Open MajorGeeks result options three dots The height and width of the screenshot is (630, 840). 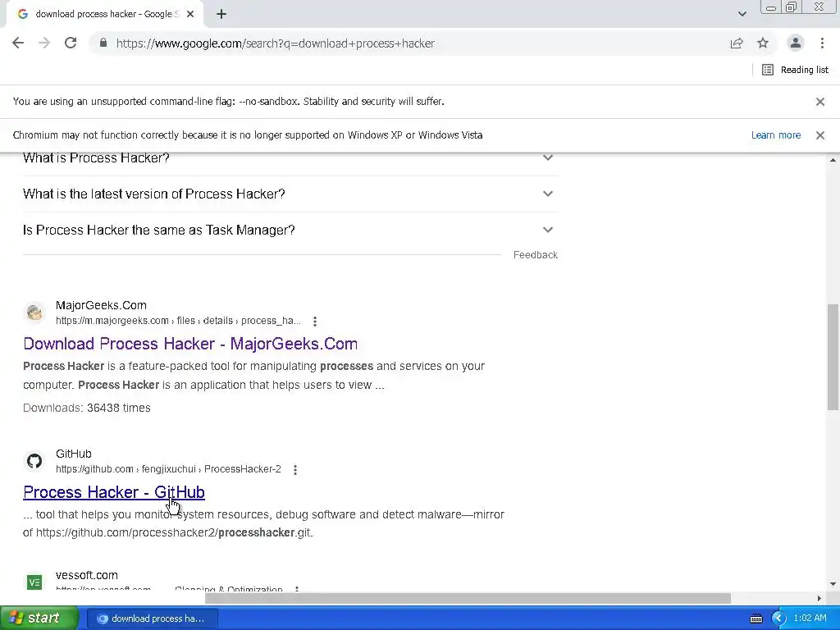(x=315, y=322)
